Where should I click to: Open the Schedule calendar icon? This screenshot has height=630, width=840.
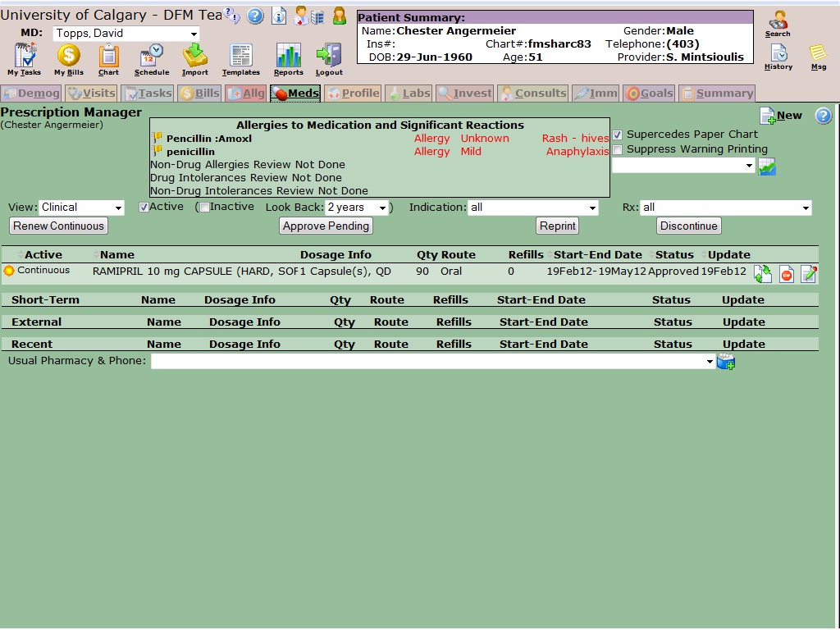click(x=151, y=57)
